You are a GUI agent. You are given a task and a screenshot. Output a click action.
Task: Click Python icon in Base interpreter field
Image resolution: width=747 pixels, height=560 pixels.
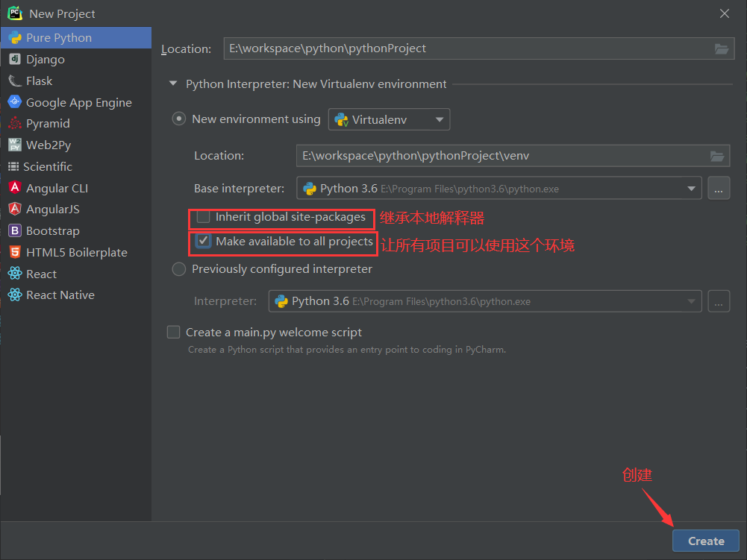(310, 189)
